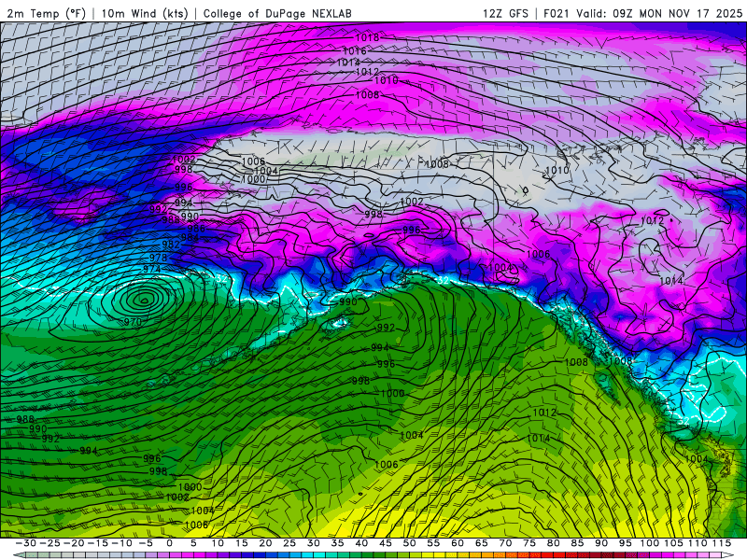Click the 1000 isobar label below 998 in the Gulf
Image resolution: width=747 pixels, height=560 pixels.
point(392,393)
